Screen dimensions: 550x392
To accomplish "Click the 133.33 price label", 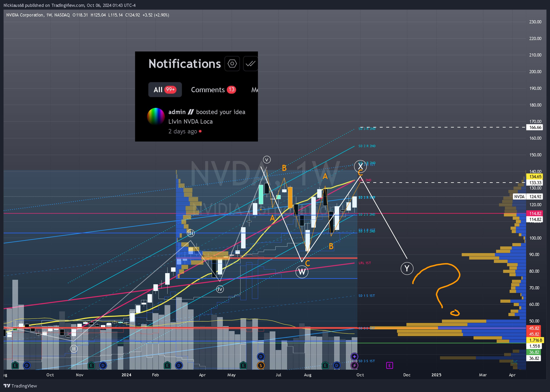I will coord(534,183).
